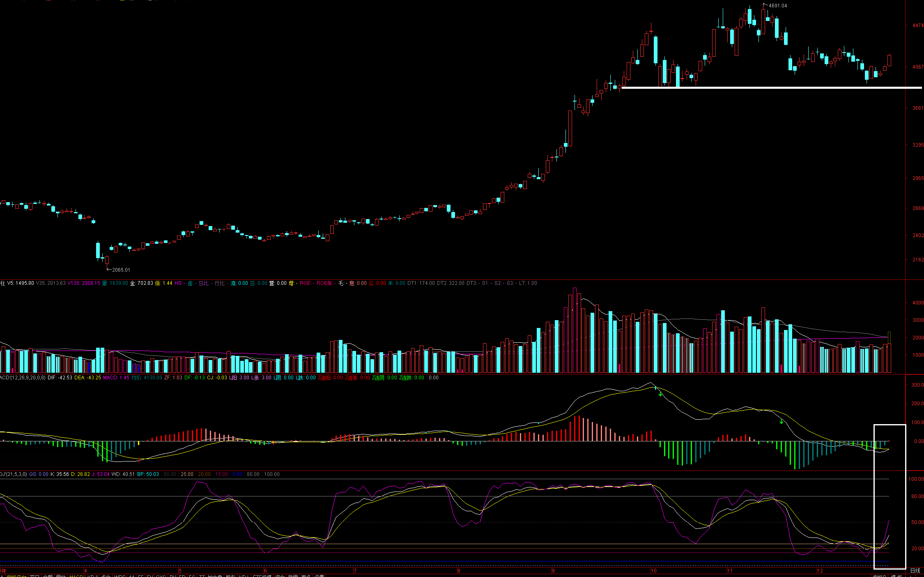Switch to MACD' indicator tab
924x577 pixels.
click(76, 576)
